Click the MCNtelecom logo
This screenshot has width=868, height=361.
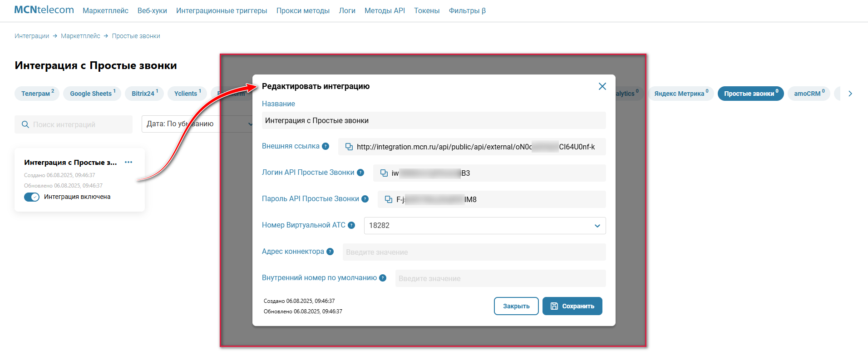pos(44,10)
